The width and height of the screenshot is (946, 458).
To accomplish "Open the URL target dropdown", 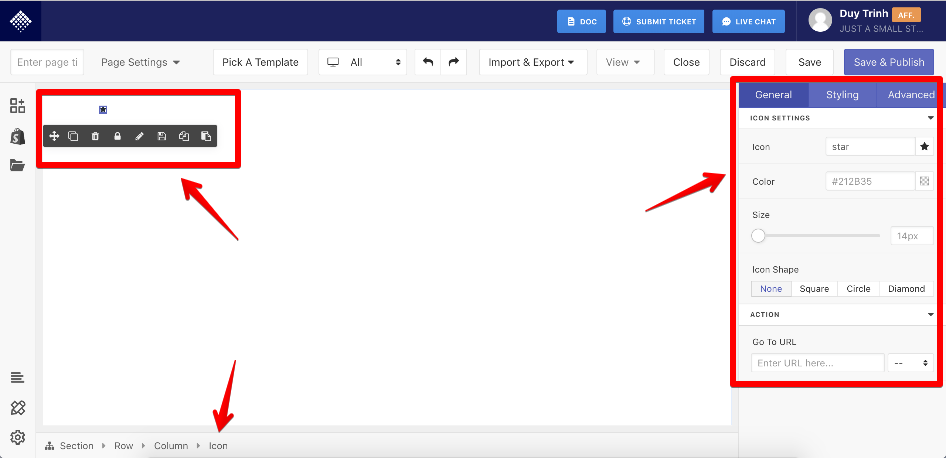I will [x=910, y=363].
